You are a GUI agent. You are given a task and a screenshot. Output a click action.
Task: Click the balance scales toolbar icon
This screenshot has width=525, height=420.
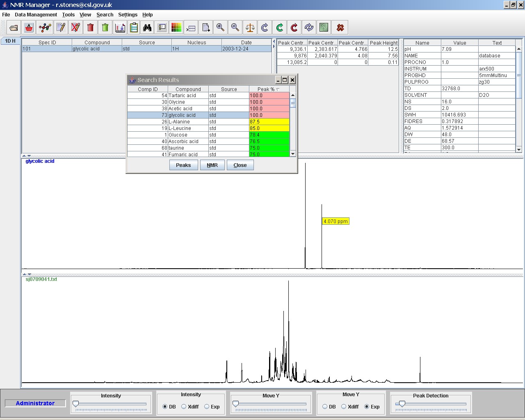[x=250, y=27]
